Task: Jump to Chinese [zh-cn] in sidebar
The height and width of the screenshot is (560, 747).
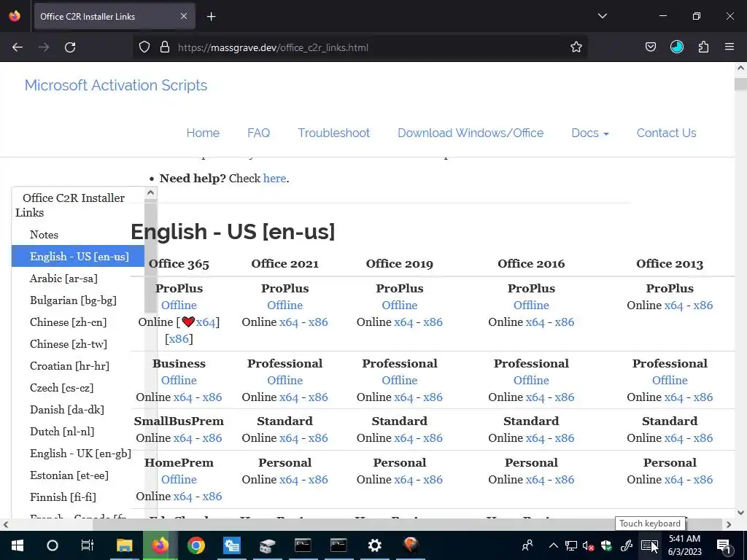Action: tap(68, 322)
